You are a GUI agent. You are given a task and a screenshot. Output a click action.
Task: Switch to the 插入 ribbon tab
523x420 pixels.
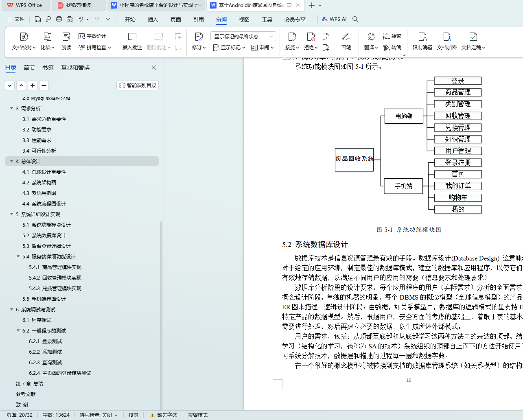[153, 20]
